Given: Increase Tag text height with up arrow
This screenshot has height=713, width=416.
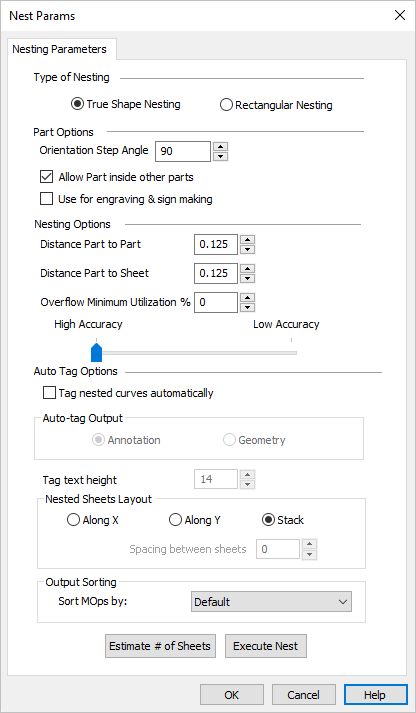Looking at the screenshot, I should click(247, 474).
